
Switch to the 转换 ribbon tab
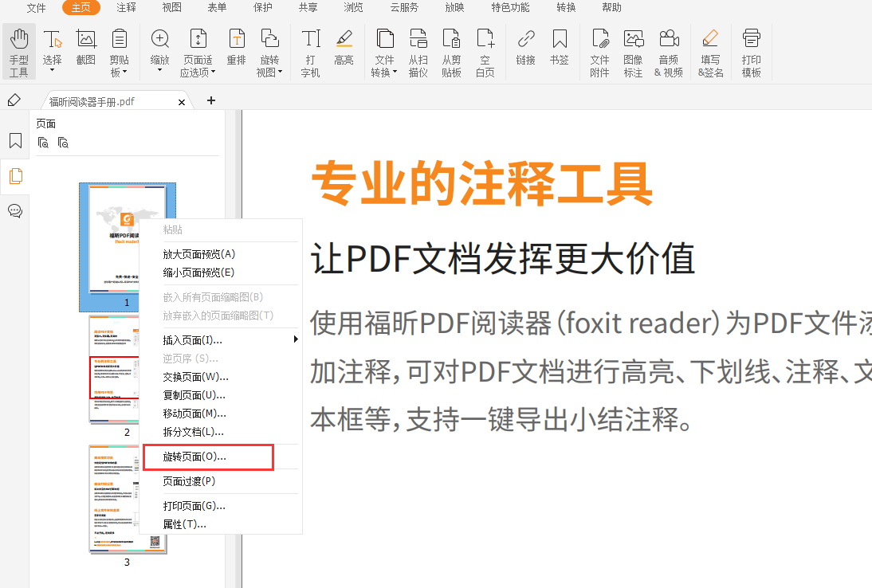click(x=566, y=8)
